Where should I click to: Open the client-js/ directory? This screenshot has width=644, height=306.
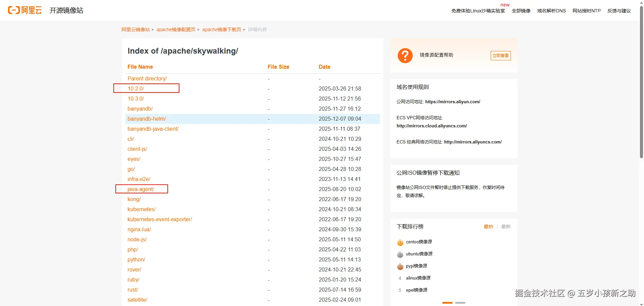137,149
